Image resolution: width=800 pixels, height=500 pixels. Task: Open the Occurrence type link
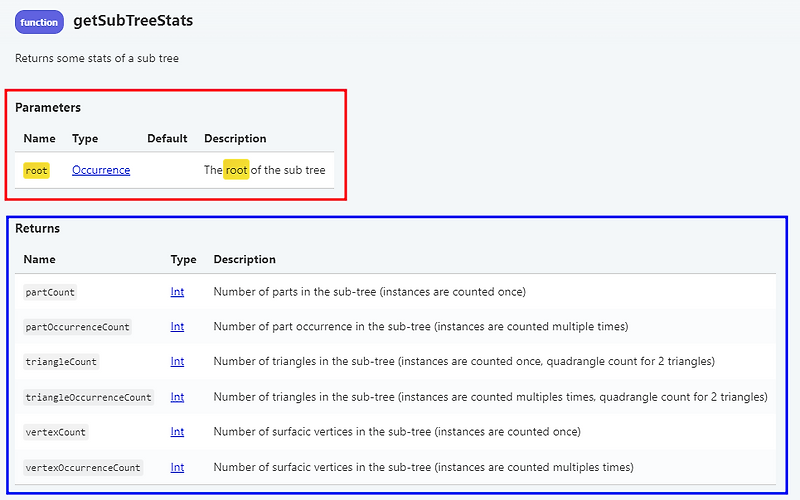tap(101, 170)
